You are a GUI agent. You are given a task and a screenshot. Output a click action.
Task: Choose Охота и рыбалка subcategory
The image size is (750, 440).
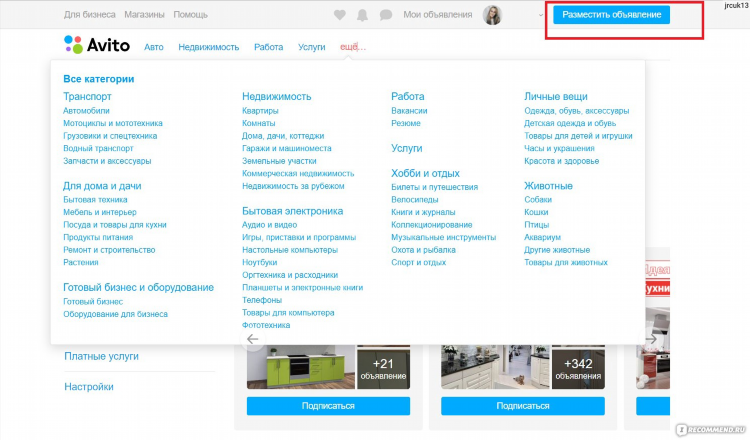tap(423, 250)
